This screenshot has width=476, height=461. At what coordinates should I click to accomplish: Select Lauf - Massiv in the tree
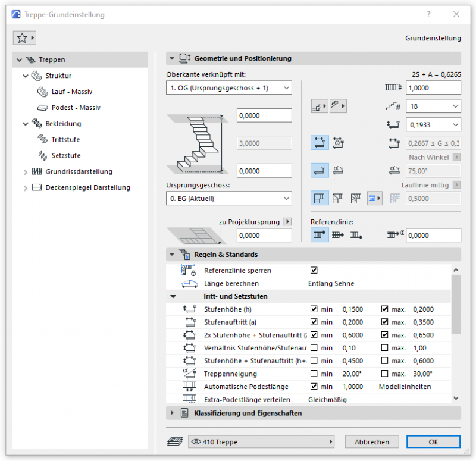pos(71,92)
